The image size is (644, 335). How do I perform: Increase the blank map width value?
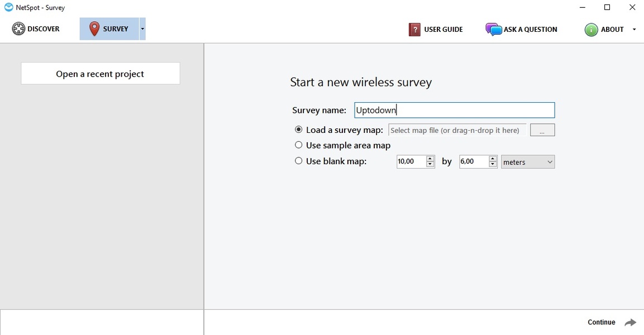click(x=430, y=159)
